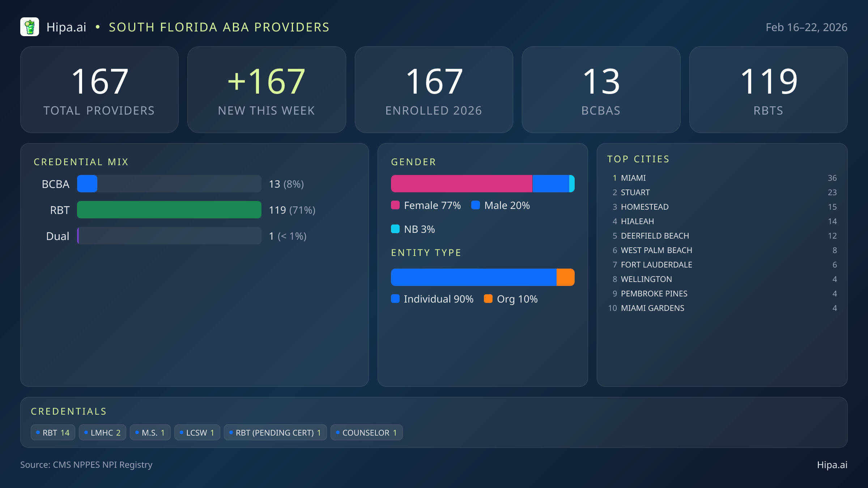Click the Hipa.ai lime glass logo icon
Viewport: 868px width, 488px height.
tap(30, 27)
